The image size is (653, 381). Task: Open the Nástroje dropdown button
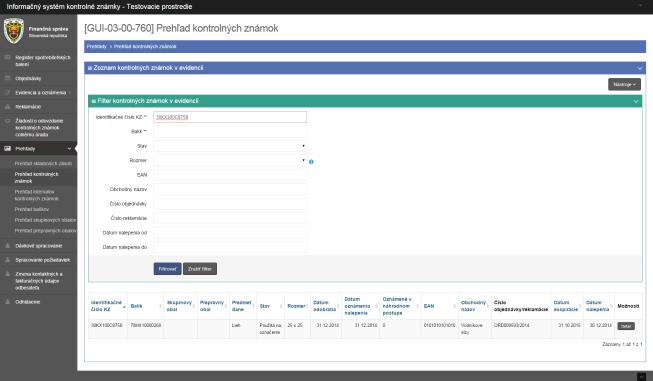click(624, 84)
